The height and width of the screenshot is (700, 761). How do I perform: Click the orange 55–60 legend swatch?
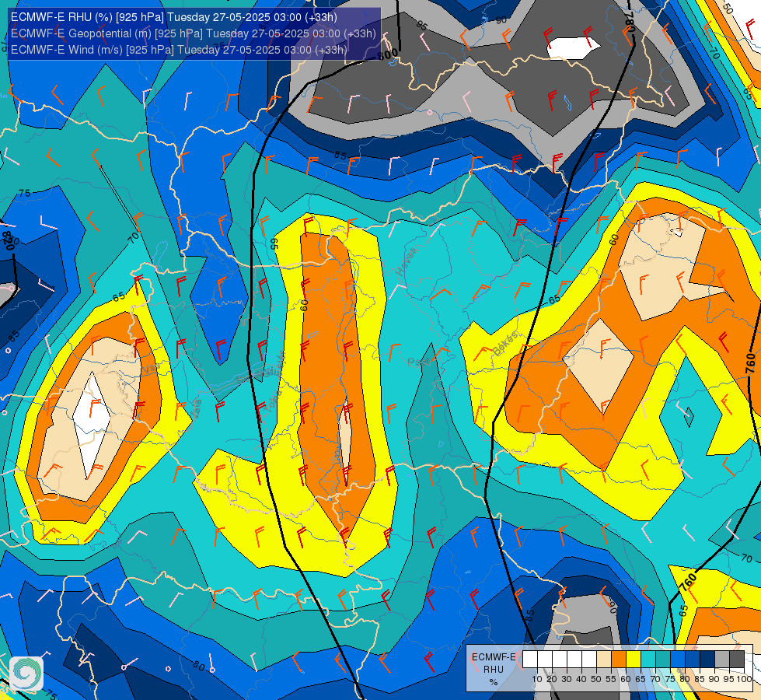[619, 660]
